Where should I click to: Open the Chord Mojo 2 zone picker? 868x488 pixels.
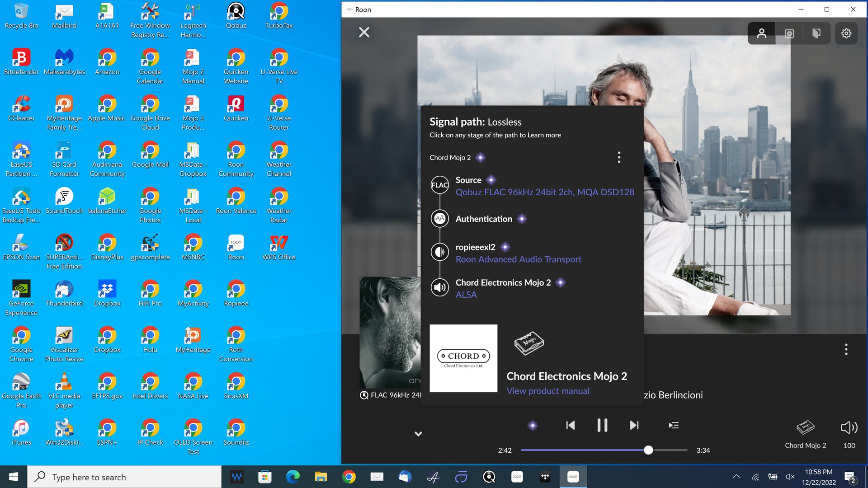click(x=805, y=434)
